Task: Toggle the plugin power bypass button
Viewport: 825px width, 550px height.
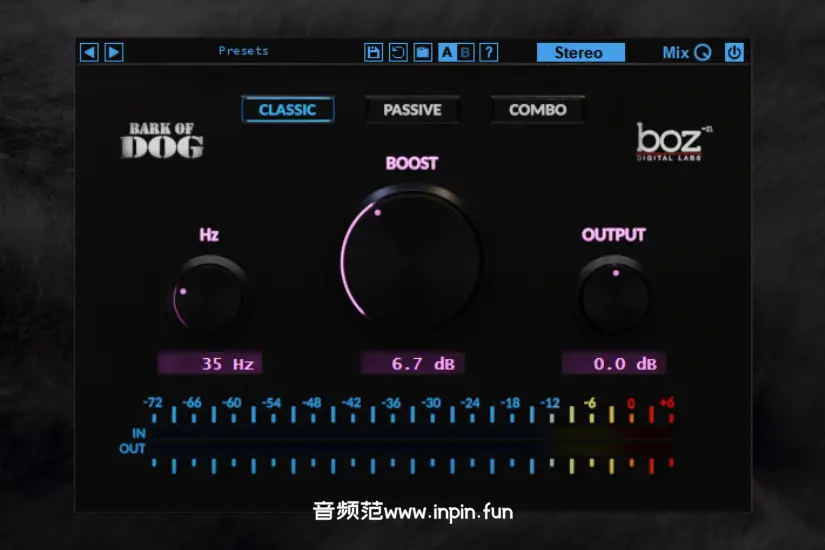Action: [x=734, y=53]
